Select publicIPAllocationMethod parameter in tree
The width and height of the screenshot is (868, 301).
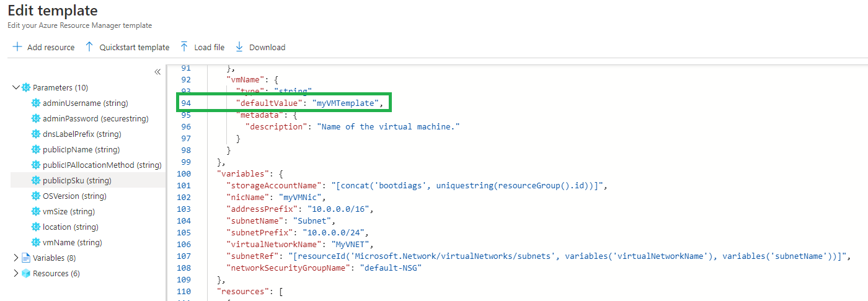[x=102, y=165]
